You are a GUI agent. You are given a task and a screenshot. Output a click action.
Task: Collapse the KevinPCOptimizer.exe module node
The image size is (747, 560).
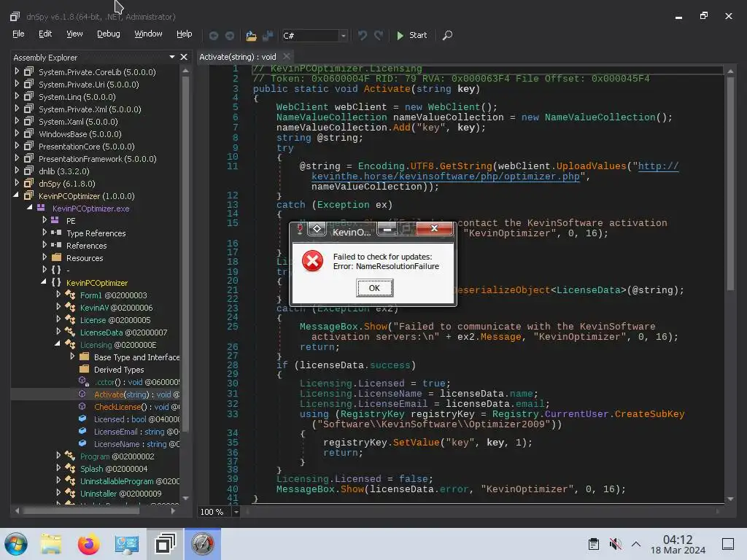(30, 208)
